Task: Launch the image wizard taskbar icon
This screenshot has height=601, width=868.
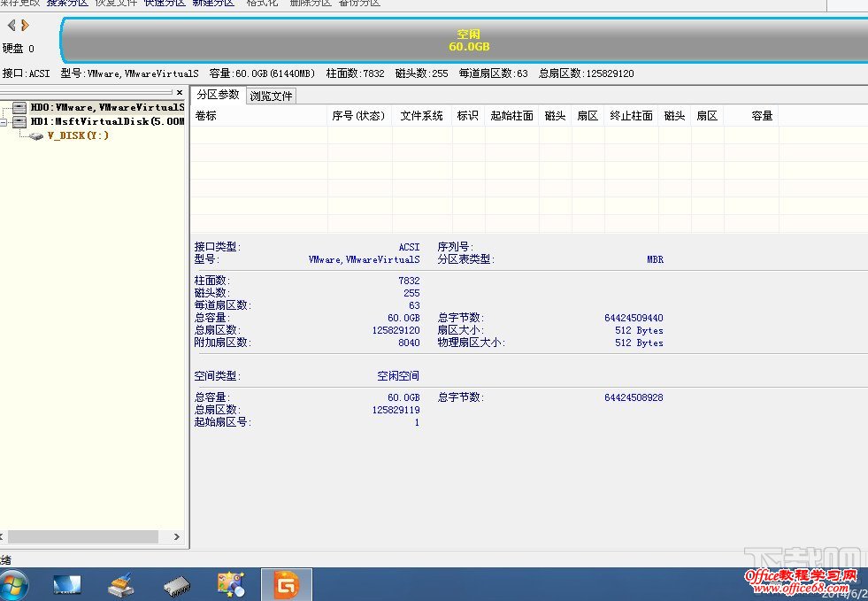Action: tap(231, 585)
